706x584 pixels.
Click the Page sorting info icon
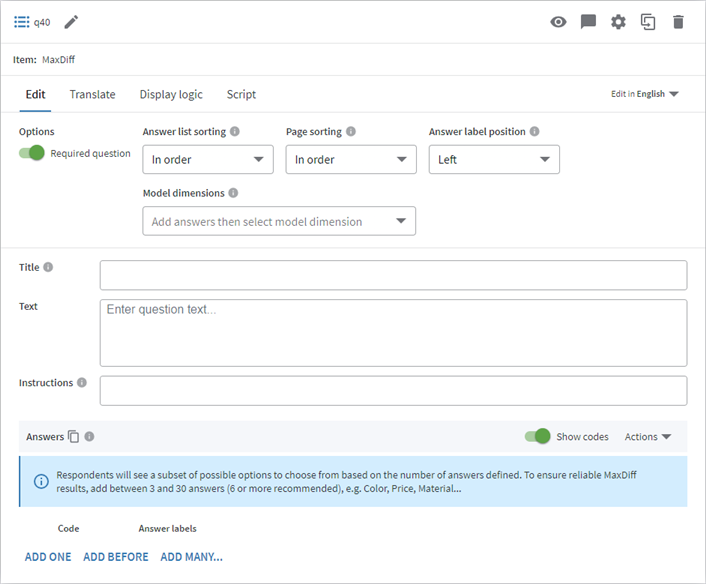(x=351, y=131)
